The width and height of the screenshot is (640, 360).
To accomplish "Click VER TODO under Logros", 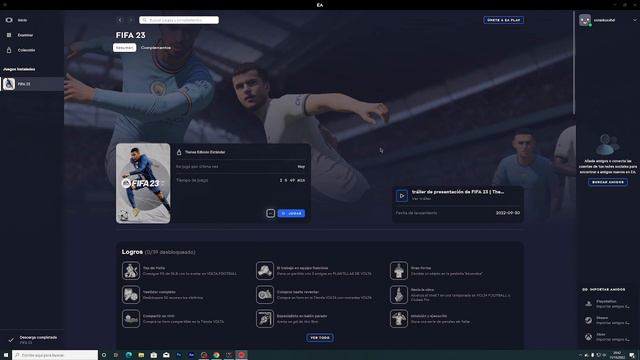I will pyautogui.click(x=320, y=338).
